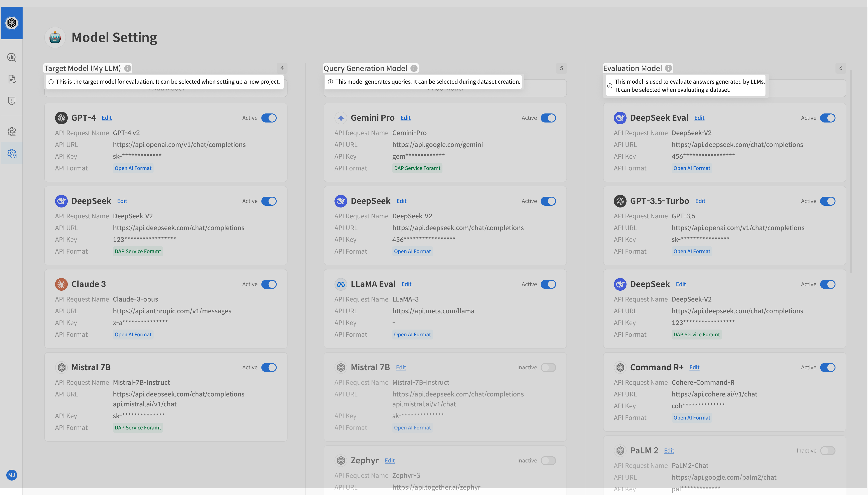Toggle GPT-3.5-Turbo active switch
The width and height of the screenshot is (868, 495).
coord(828,201)
